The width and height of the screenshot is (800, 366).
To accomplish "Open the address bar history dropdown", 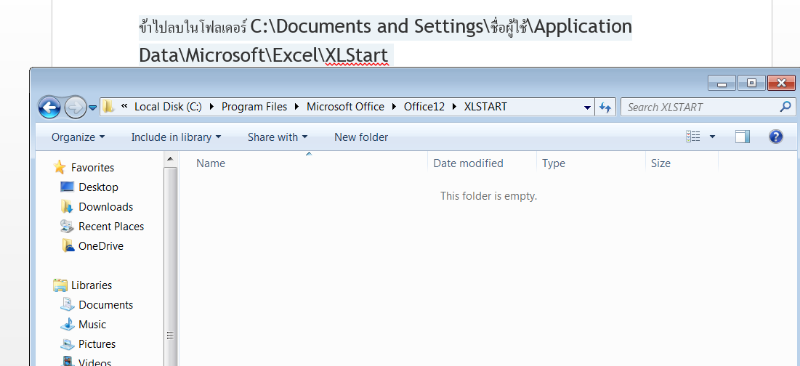I will click(x=587, y=107).
